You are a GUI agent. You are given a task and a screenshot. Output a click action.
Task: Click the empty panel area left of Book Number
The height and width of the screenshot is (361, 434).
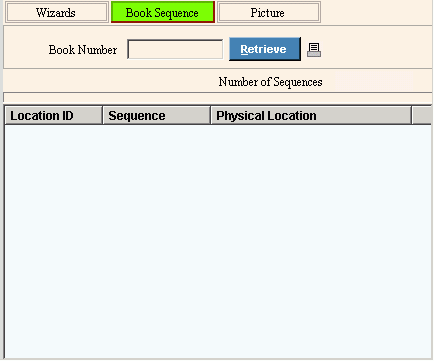point(25,48)
